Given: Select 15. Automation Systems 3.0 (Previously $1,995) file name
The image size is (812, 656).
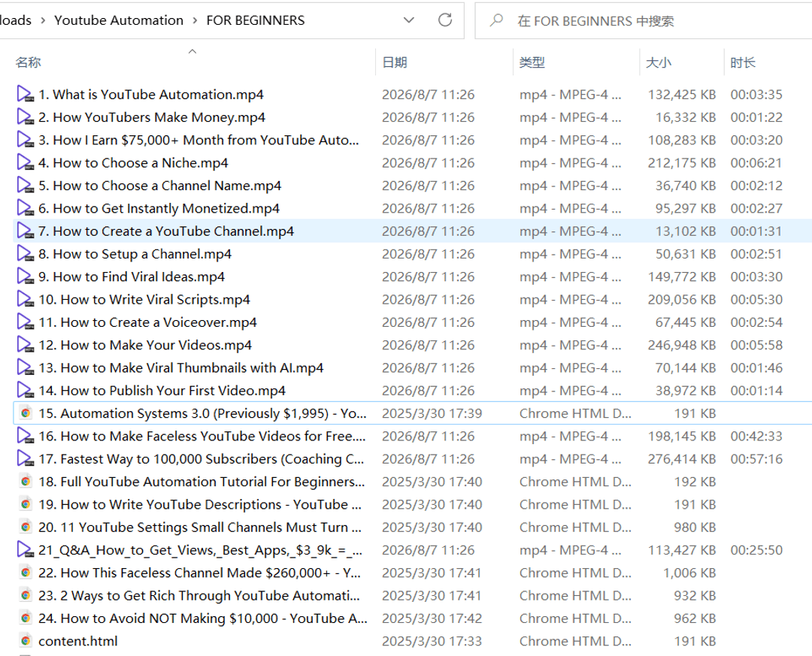Looking at the screenshot, I should 202,413.
